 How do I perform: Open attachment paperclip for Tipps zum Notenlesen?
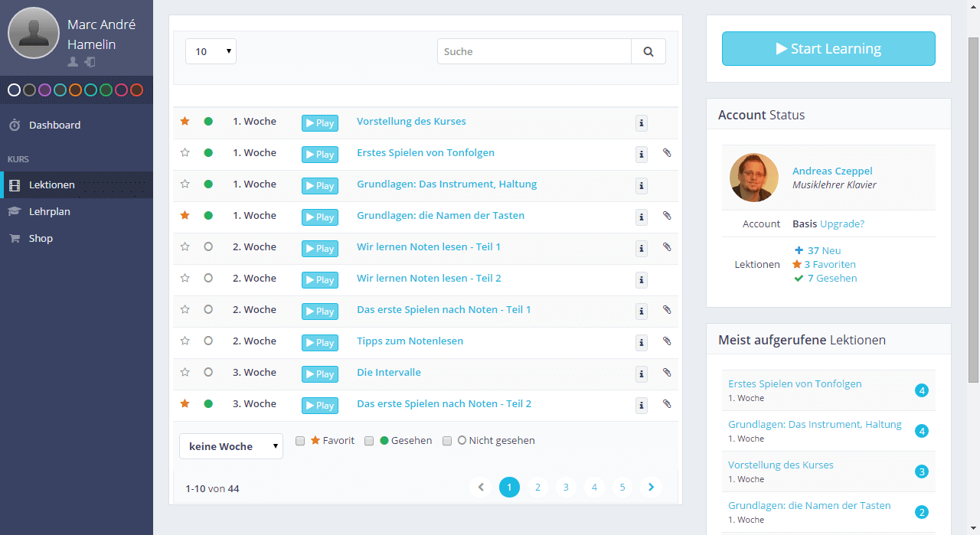[x=667, y=341]
